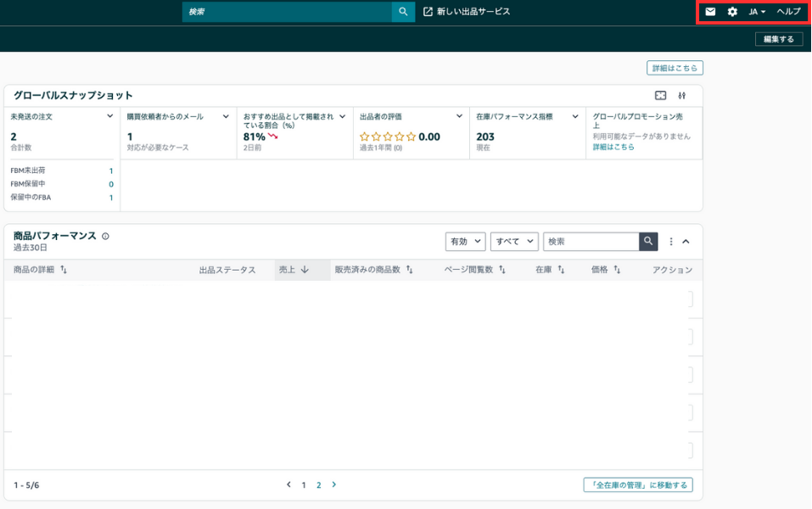
Task: Open the ヘルプ menu
Action: point(788,12)
